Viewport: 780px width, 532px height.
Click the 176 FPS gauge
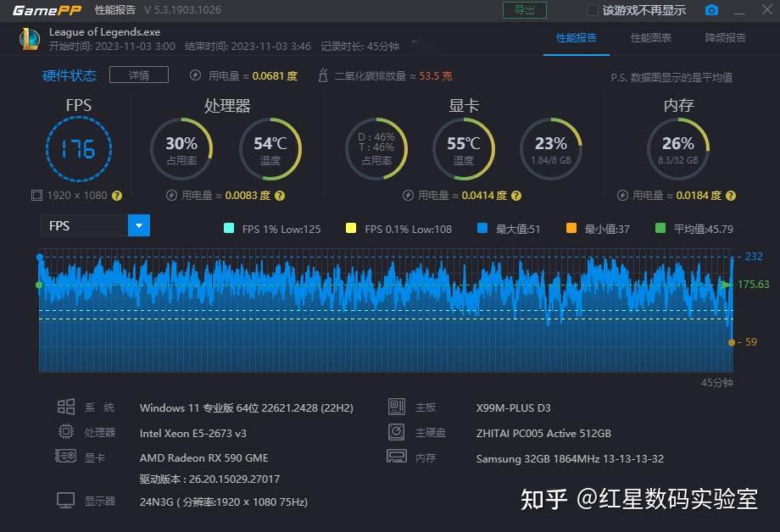79,149
